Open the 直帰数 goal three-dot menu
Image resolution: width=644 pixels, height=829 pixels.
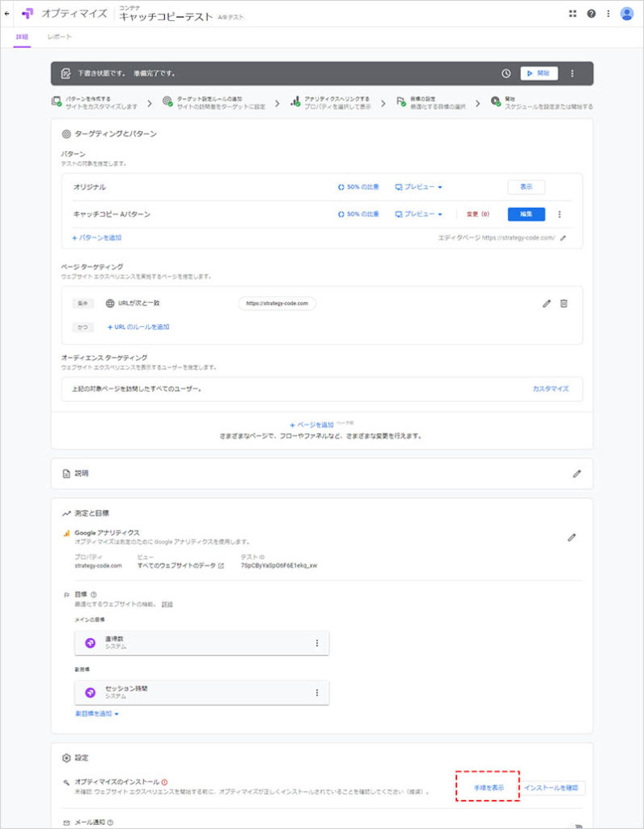click(316, 643)
